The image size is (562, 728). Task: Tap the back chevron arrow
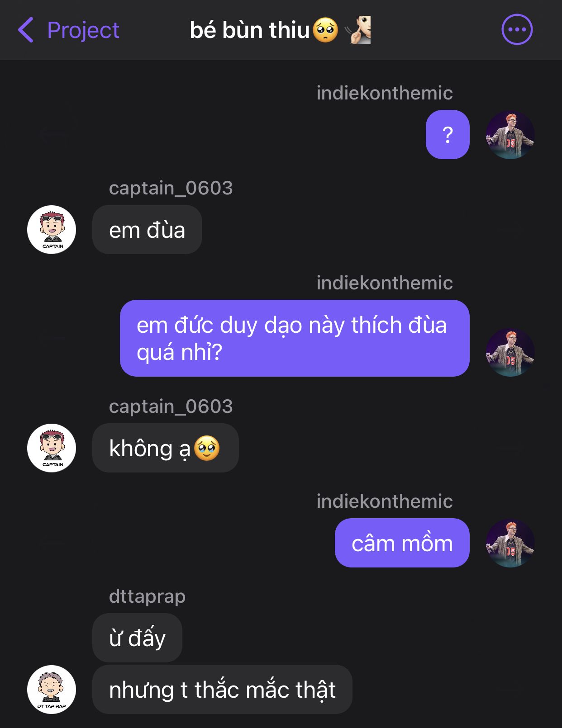(x=26, y=30)
